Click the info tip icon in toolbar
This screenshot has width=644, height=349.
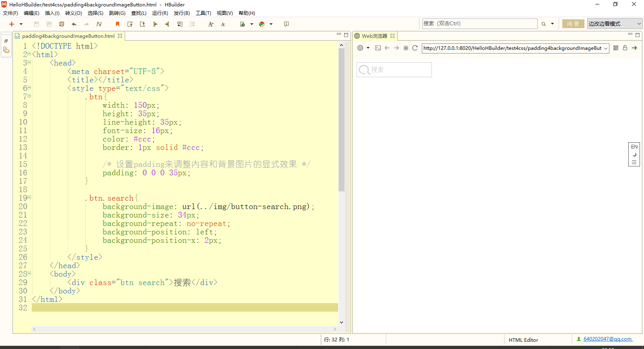pos(287,24)
